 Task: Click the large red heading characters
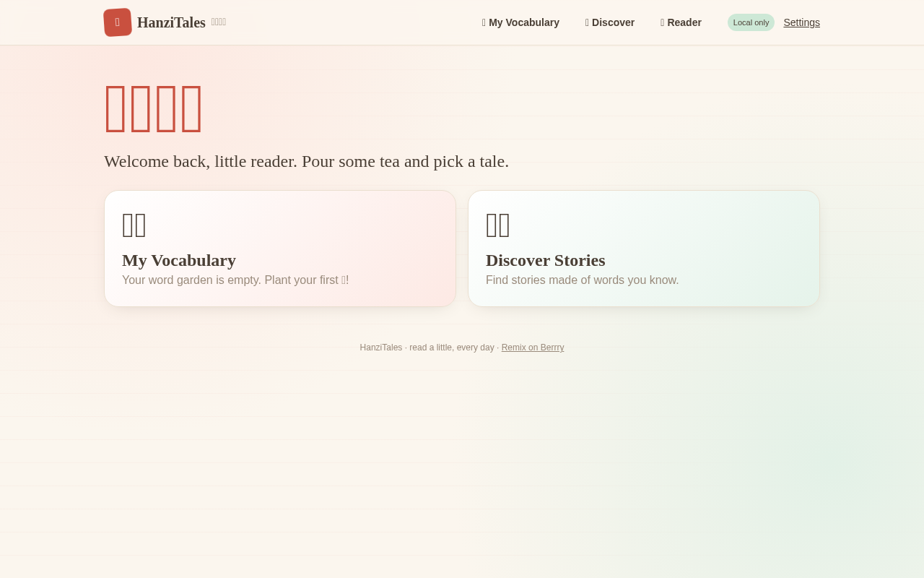(154, 108)
